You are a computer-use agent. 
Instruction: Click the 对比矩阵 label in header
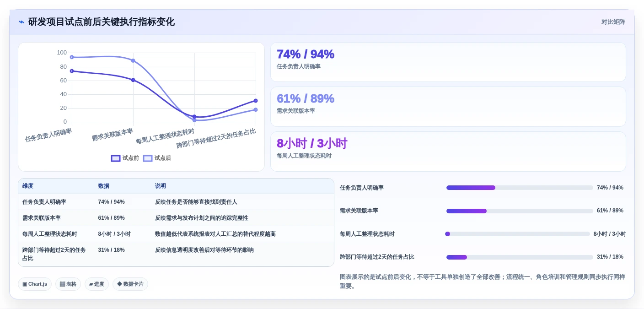click(x=613, y=22)
